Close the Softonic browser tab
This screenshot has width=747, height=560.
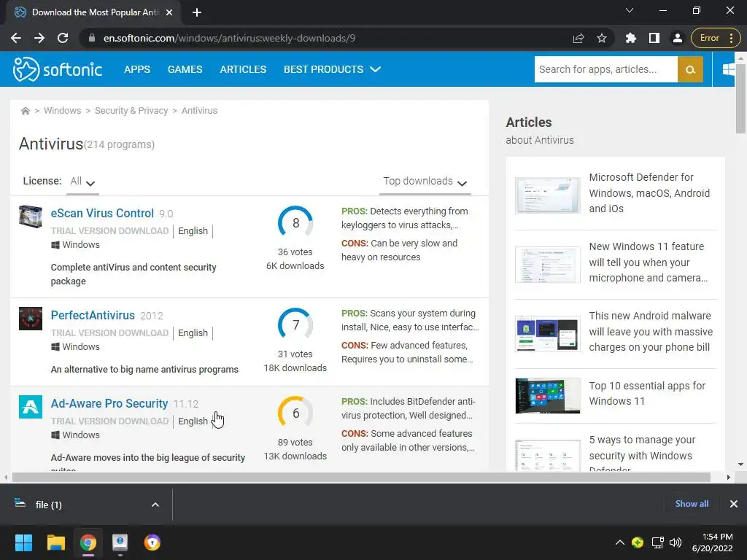169,12
